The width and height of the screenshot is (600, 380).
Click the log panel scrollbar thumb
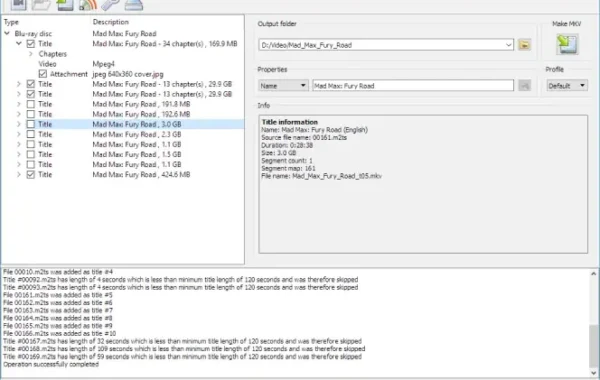(x=593, y=346)
